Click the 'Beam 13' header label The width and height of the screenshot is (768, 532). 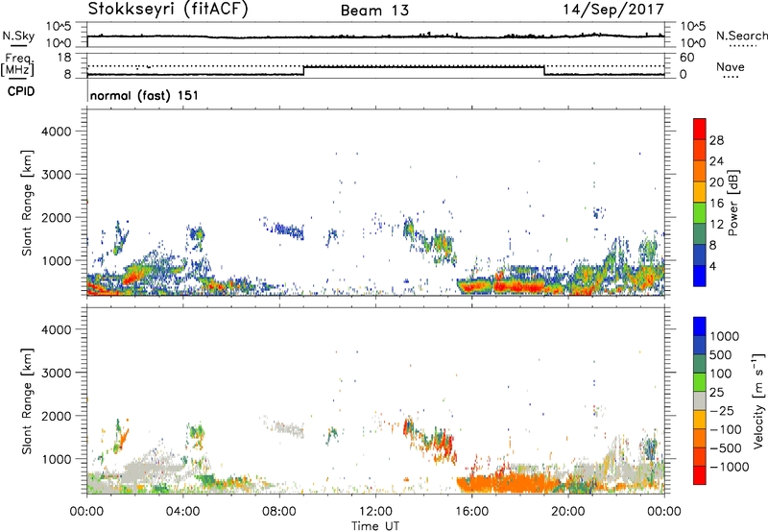coord(374,11)
